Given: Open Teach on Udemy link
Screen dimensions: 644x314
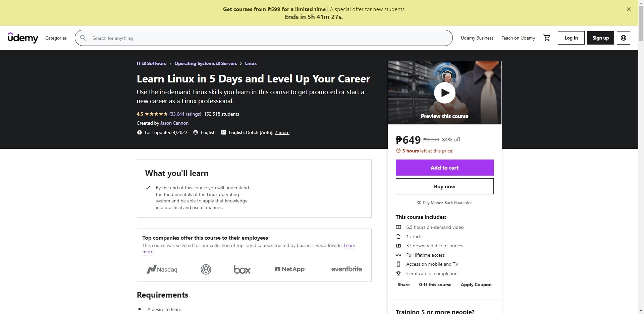Looking at the screenshot, I should coord(518,38).
